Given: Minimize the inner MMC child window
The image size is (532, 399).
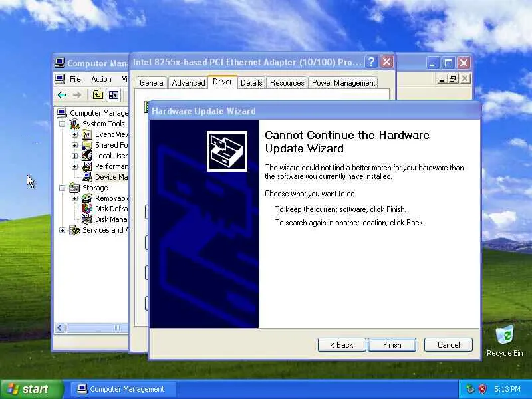Looking at the screenshot, I should [x=442, y=79].
